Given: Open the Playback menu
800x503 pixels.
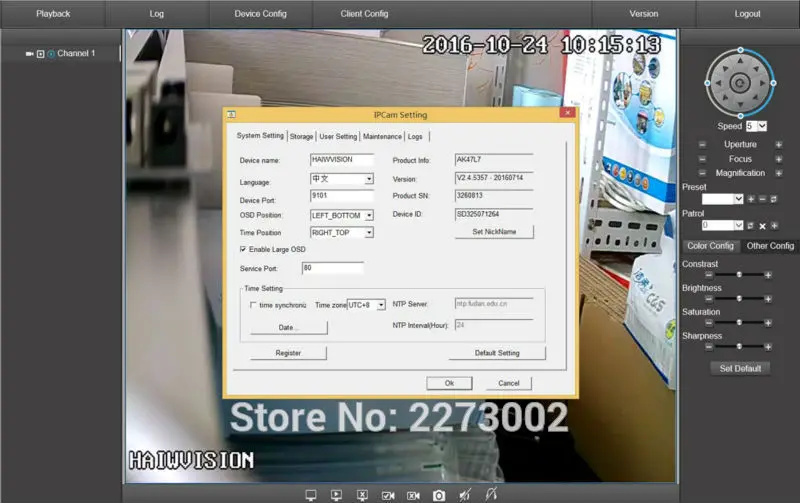Looking at the screenshot, I should point(53,14).
